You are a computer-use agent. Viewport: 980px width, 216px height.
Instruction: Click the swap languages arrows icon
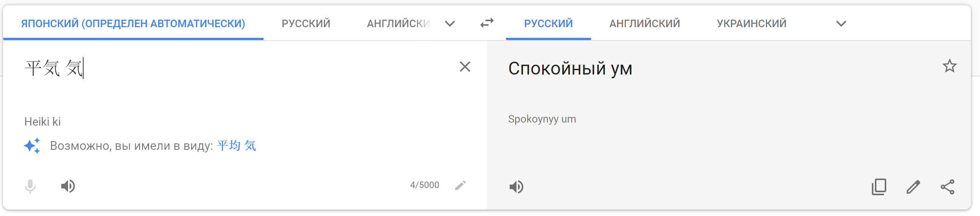487,23
